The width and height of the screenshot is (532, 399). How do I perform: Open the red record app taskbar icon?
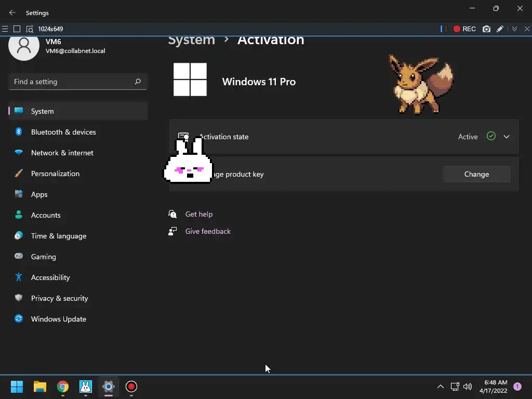(131, 387)
